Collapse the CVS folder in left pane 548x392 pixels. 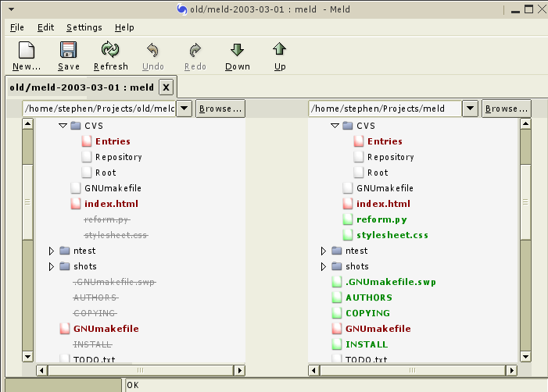click(x=63, y=126)
